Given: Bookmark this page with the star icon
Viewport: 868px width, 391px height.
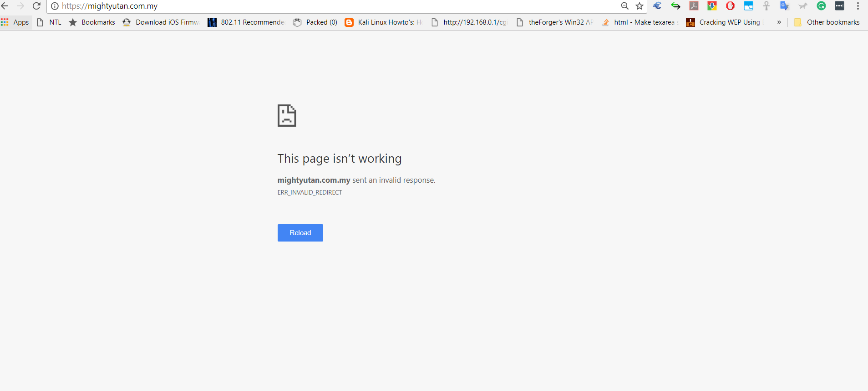Looking at the screenshot, I should click(640, 6).
